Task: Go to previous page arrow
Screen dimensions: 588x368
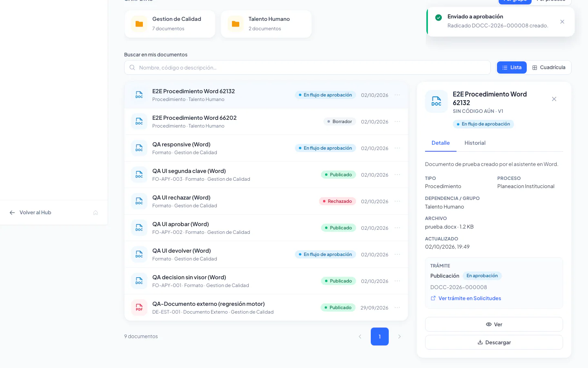Action: coord(360,337)
